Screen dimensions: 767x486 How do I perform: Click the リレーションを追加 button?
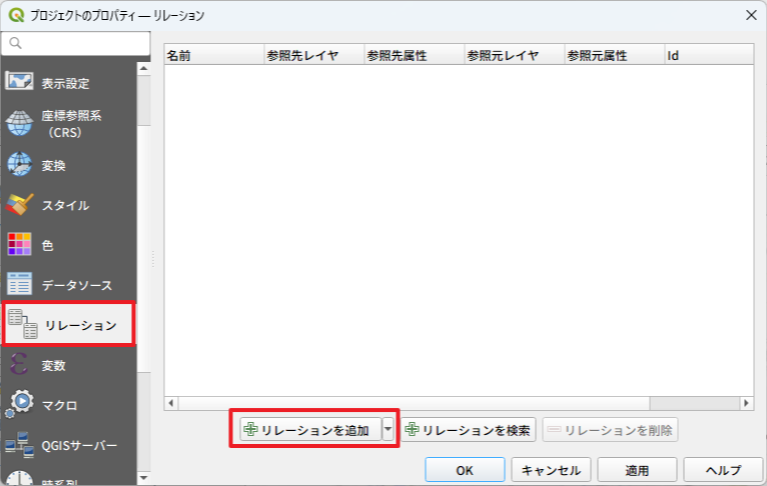[309, 430]
